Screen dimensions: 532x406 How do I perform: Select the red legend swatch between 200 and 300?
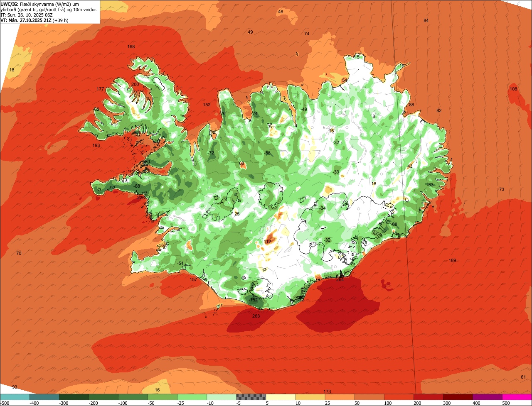429,397
